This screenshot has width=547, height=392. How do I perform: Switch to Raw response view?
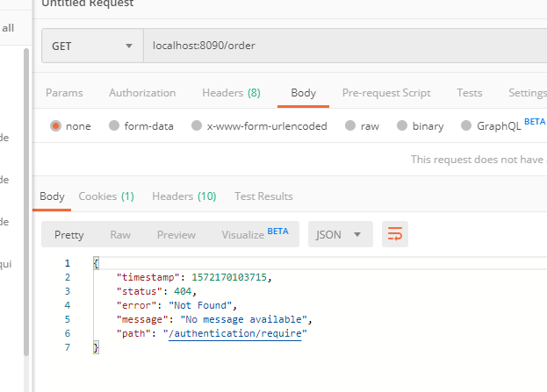coord(120,235)
